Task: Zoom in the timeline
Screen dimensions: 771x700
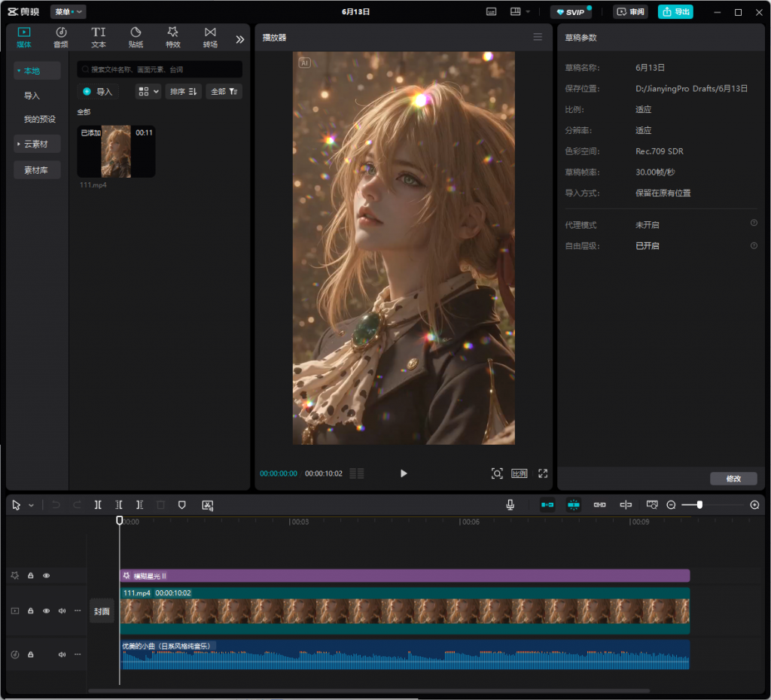Action: click(x=754, y=505)
